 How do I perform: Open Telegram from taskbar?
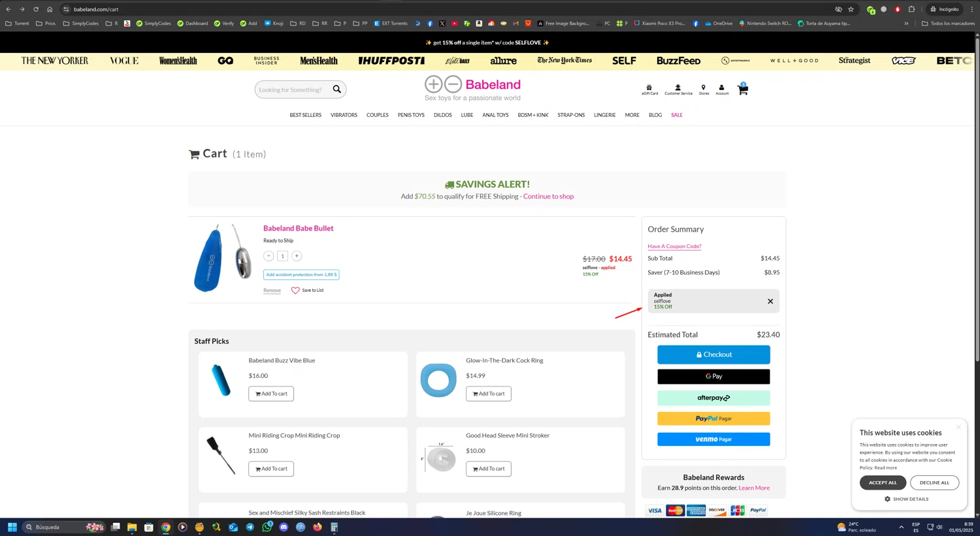[x=250, y=528]
